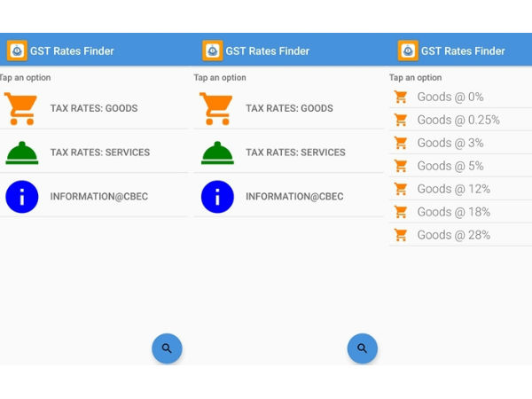The height and width of the screenshot is (399, 532).
Task: Click the app logo in the rightmost screen header
Action: tap(408, 51)
